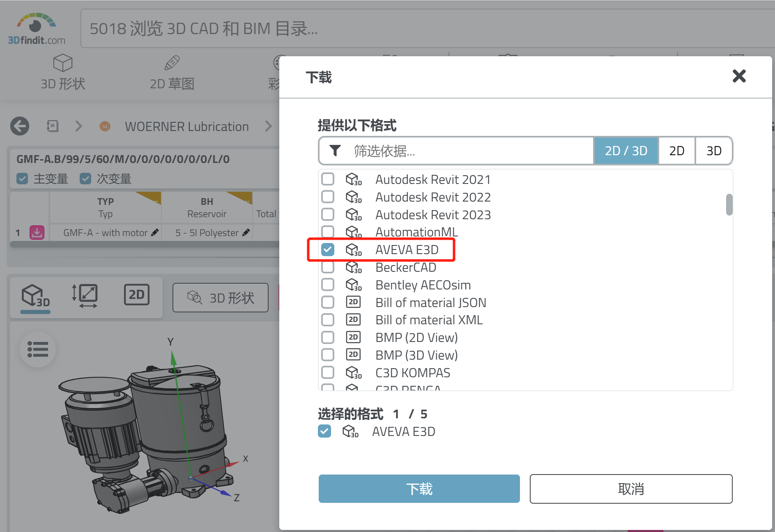The image size is (775, 532).
Task: Select the 3D filter tab
Action: (714, 151)
